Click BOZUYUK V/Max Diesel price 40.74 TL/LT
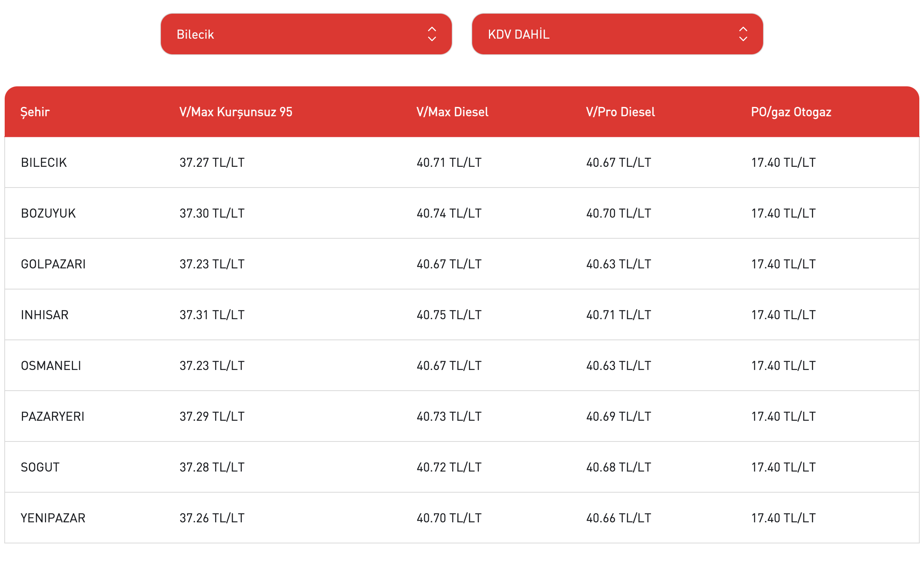 (x=449, y=213)
